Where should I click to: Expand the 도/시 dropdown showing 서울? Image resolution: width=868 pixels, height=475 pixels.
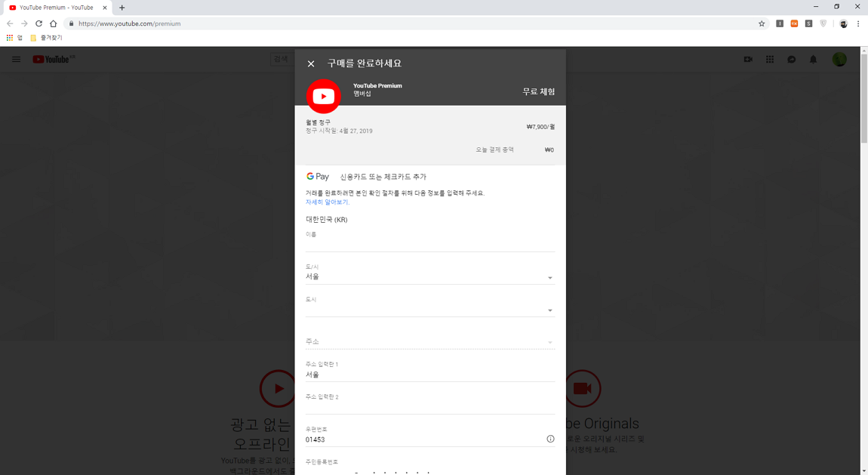pos(430,277)
